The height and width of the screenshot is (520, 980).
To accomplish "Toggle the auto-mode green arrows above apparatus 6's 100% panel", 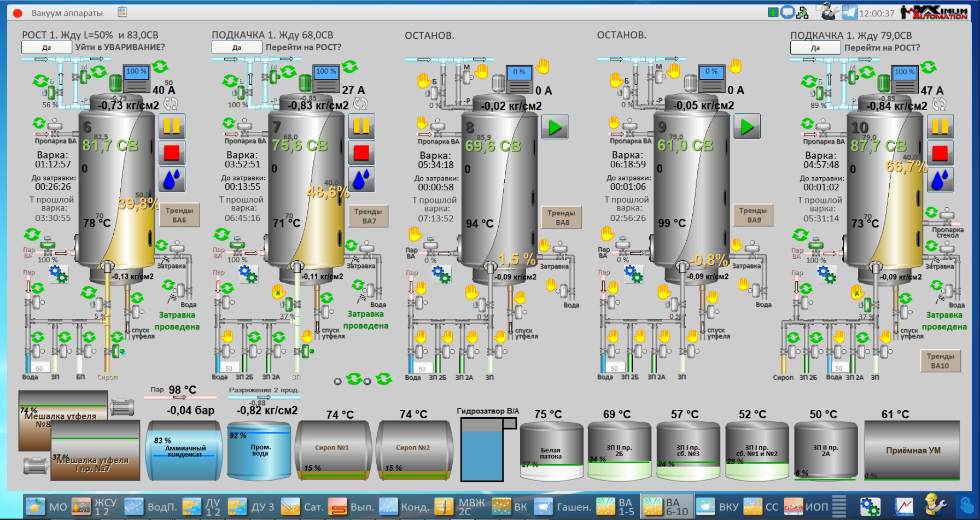I will 160,67.
